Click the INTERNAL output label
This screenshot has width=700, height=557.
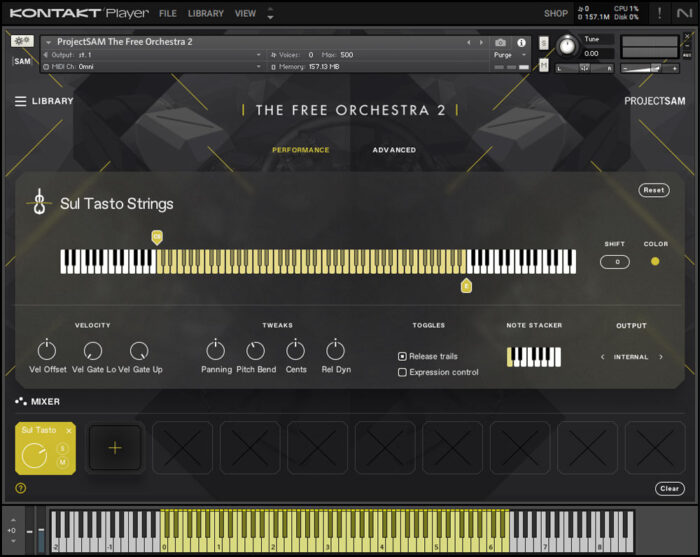[630, 357]
